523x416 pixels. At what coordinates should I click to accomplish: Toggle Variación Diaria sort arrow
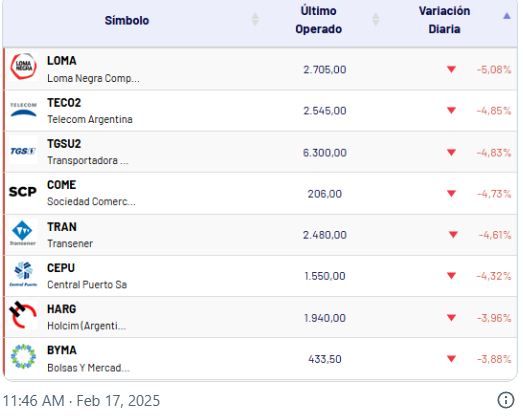tap(507, 16)
